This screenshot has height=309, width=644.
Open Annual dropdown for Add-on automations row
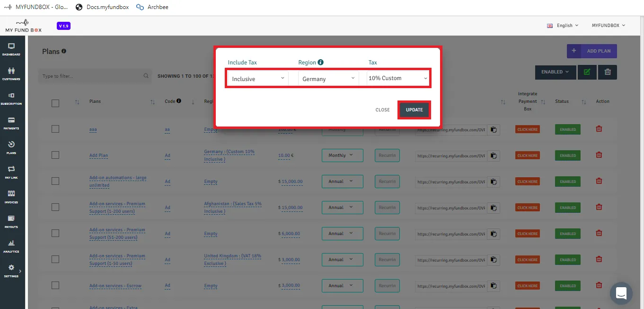[x=342, y=182]
